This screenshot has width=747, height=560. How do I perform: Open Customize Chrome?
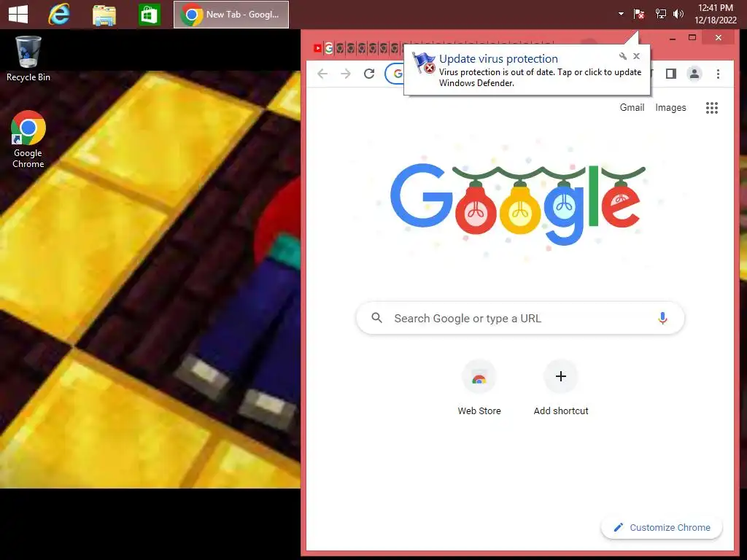coord(662,528)
